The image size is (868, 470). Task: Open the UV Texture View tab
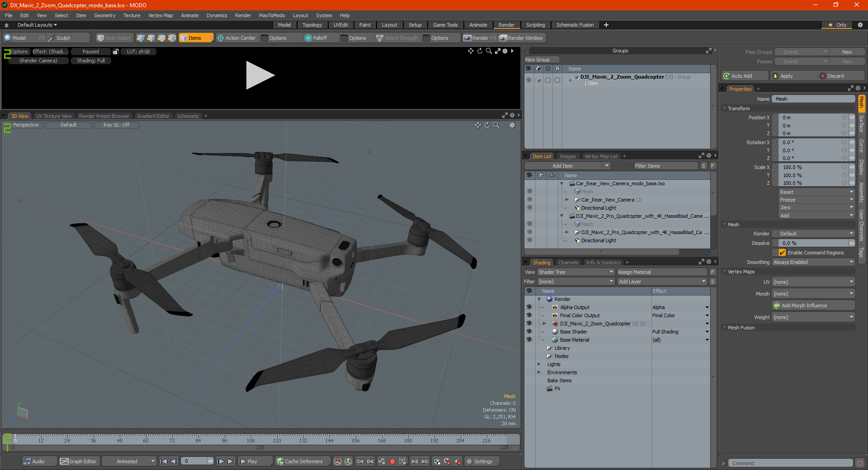point(54,116)
